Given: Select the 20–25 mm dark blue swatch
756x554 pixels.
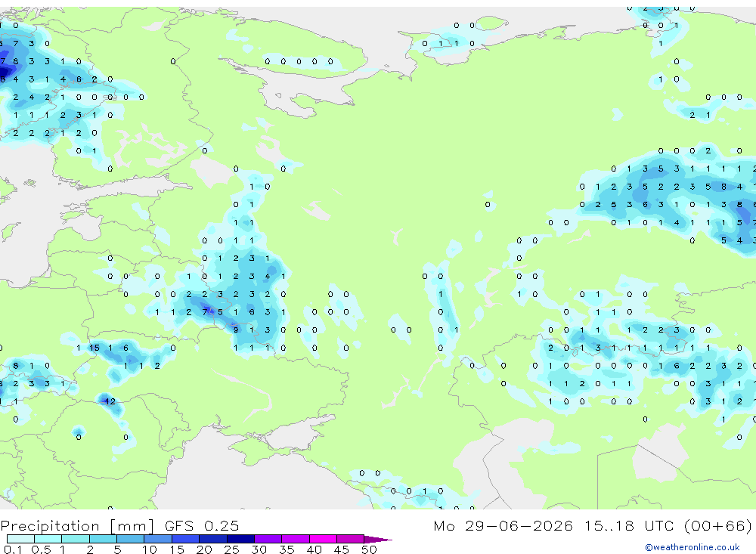Looking at the screenshot, I should click(212, 539).
